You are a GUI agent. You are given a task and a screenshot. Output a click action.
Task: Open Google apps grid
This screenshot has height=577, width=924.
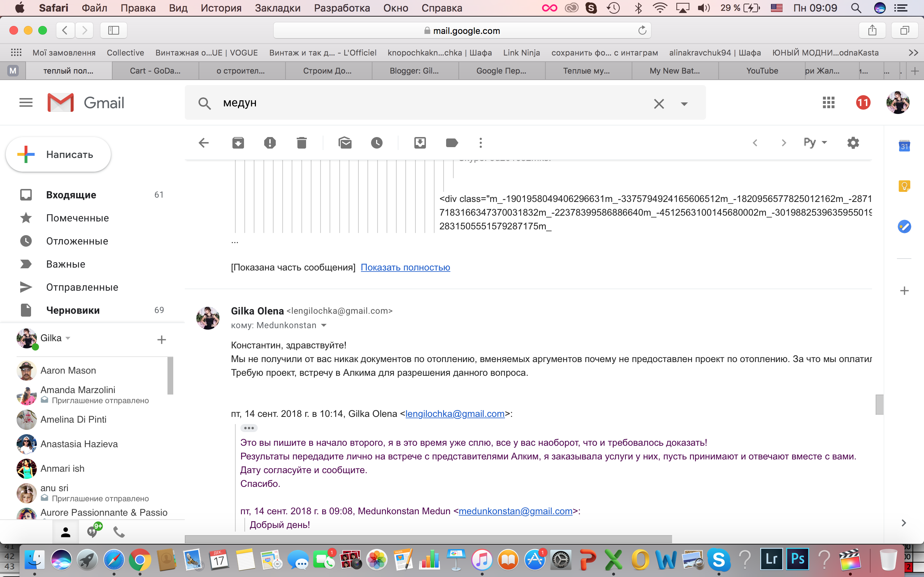[x=829, y=102]
